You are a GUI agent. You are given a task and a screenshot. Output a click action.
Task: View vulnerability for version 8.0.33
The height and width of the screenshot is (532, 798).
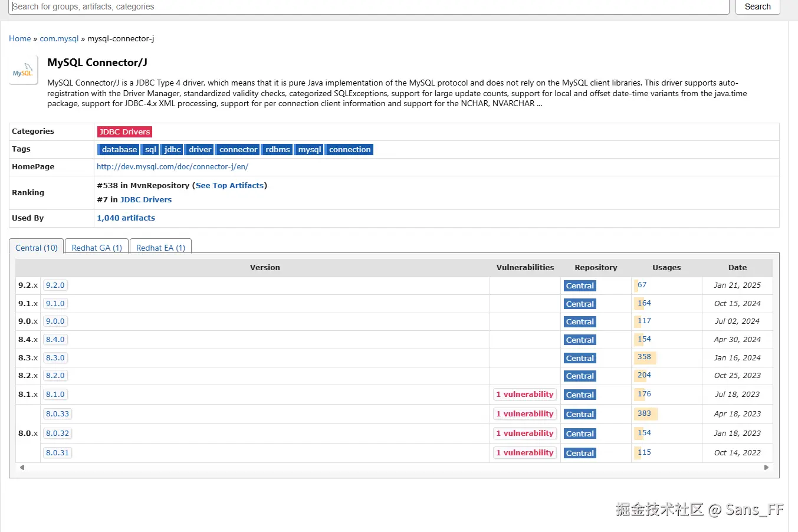(525, 414)
